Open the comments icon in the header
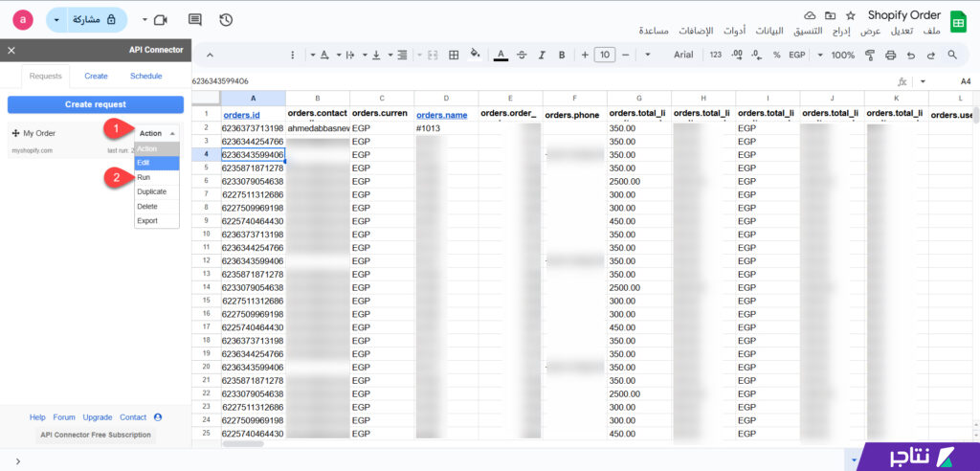This screenshot has width=980, height=471. pyautogui.click(x=195, y=20)
